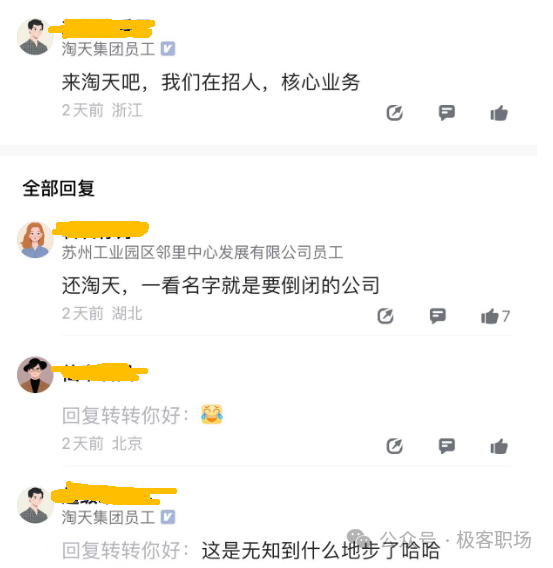Open 苏州工业园区邻里中心发展有限公司员工 company label
Viewport: 553px width, 568px height.
coord(202,252)
